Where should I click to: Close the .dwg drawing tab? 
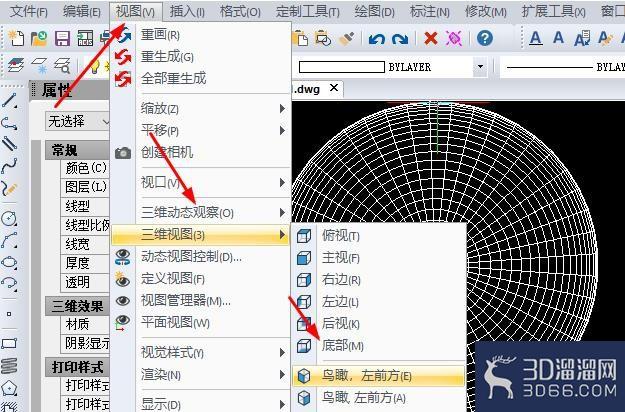coord(334,88)
